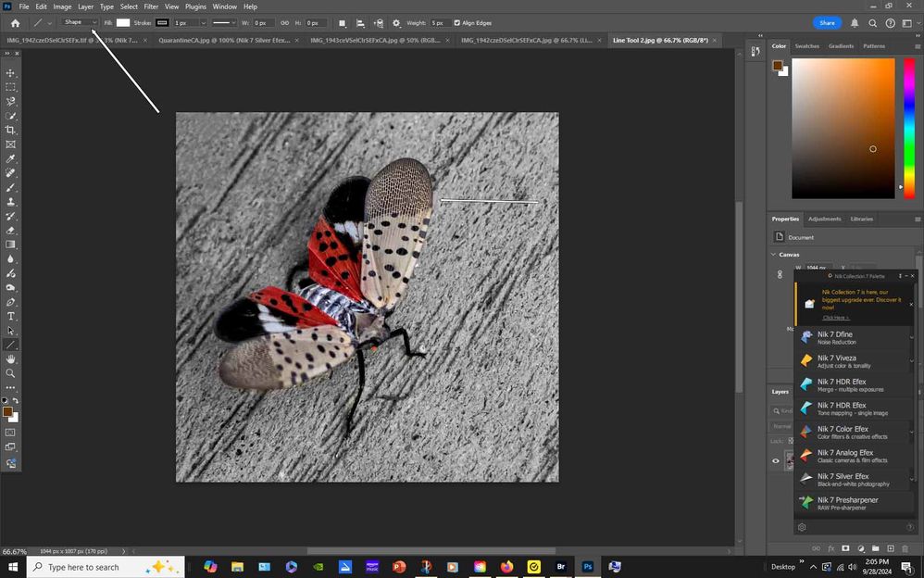Open the Shape tool mode dropdown
The height and width of the screenshot is (578, 924).
80,22
